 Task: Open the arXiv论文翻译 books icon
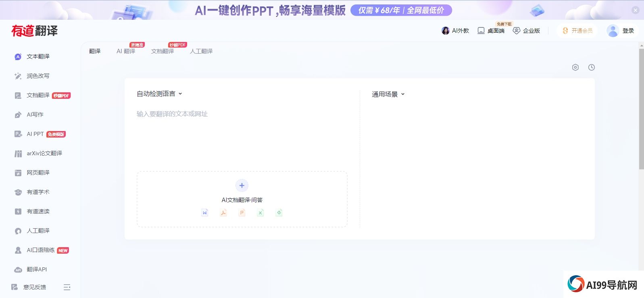[18, 154]
